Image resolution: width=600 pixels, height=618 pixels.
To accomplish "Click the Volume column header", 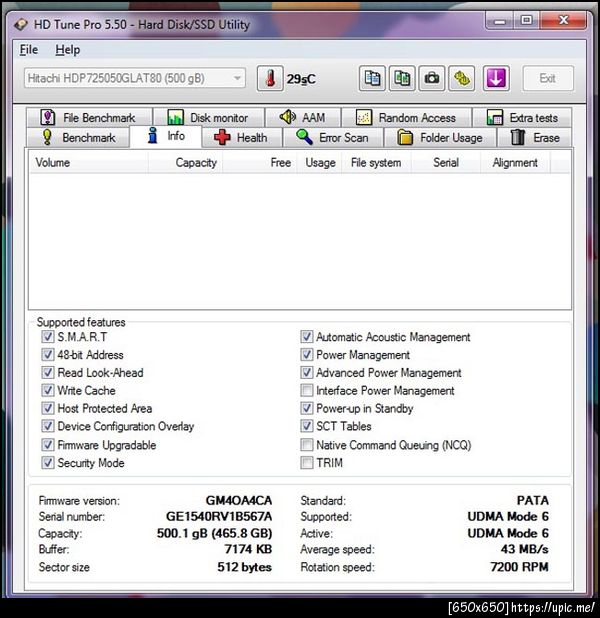I will 89,163.
